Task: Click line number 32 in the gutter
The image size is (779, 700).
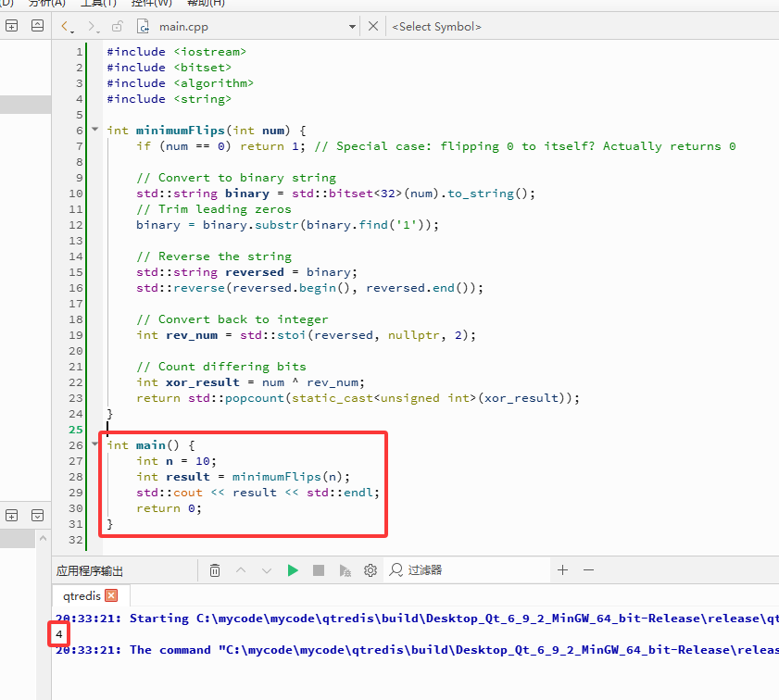Action: [x=76, y=540]
